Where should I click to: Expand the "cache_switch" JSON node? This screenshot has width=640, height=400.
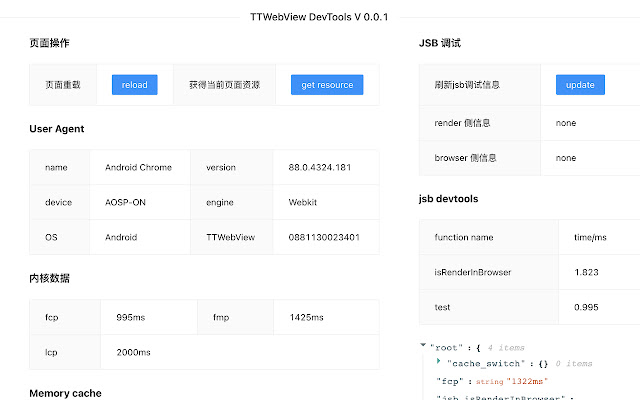[x=440, y=363]
